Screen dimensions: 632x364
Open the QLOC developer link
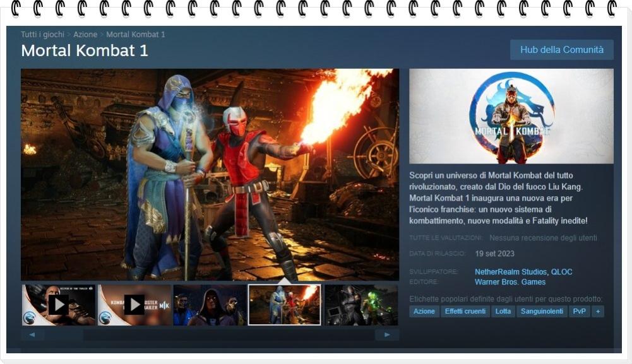561,272
